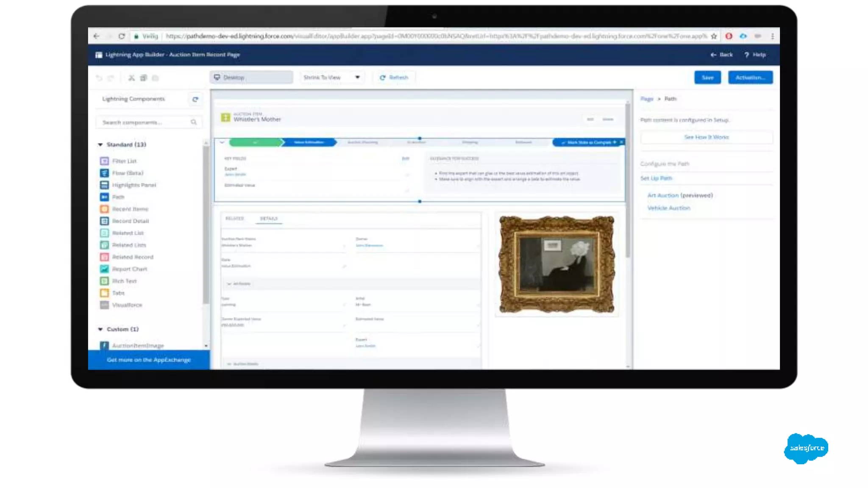Viewport: 868px width, 488px height.
Task: Select the Filter List component icon
Action: 104,161
